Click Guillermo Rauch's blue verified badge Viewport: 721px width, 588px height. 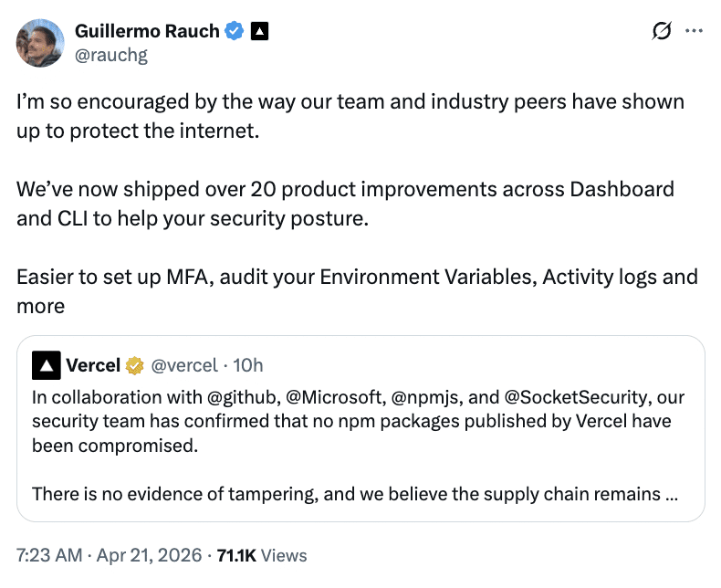[235, 31]
